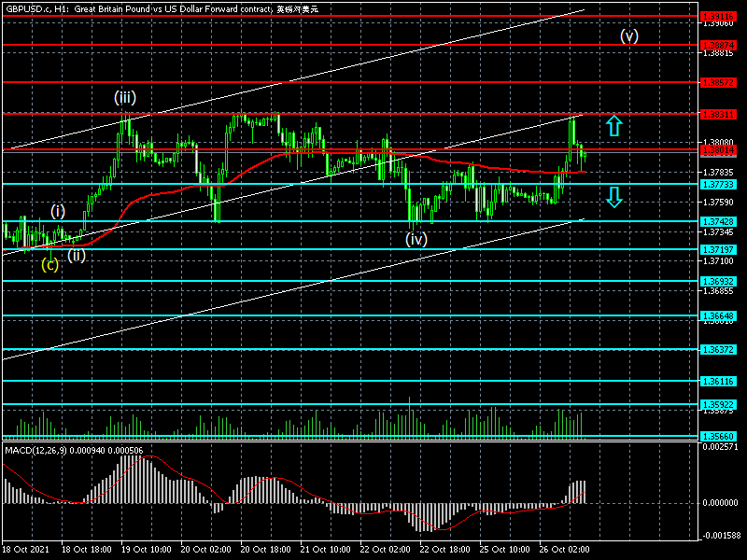
Task: Select the red 1.38572 price label
Action: pos(718,83)
